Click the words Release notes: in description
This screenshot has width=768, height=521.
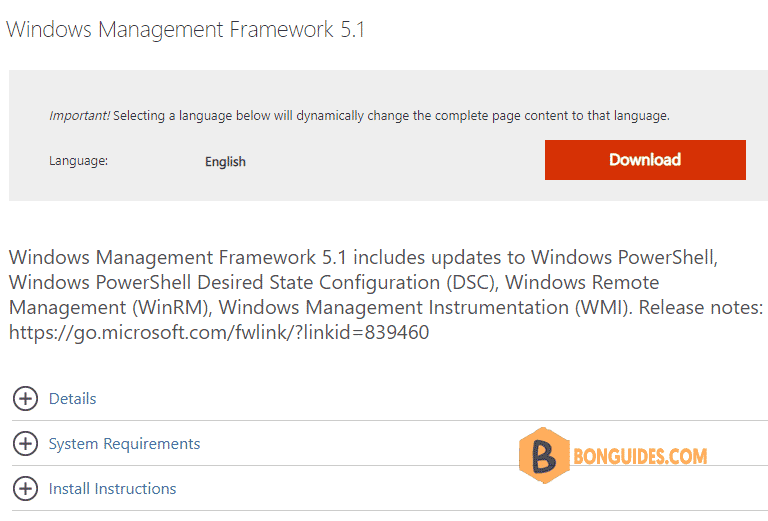click(701, 308)
